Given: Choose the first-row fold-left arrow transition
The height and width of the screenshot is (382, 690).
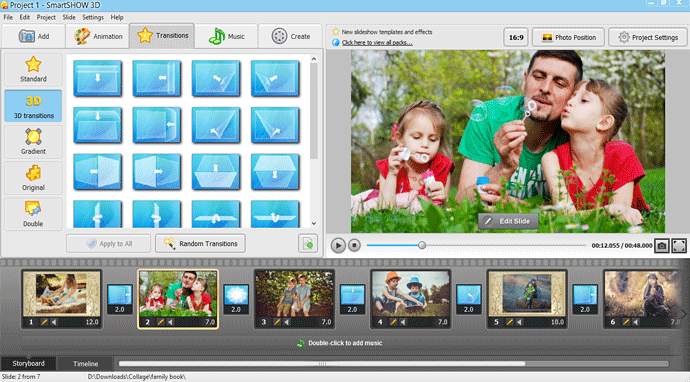Looking at the screenshot, I should pos(157,78).
